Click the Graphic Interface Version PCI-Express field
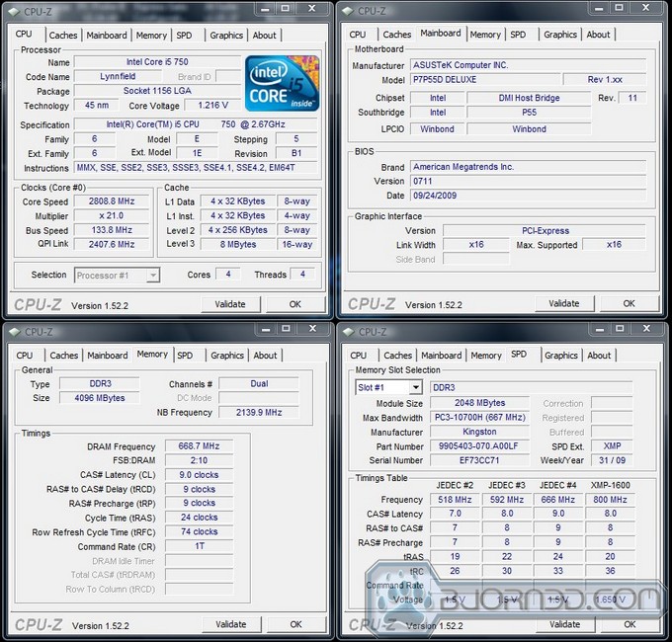 [545, 231]
